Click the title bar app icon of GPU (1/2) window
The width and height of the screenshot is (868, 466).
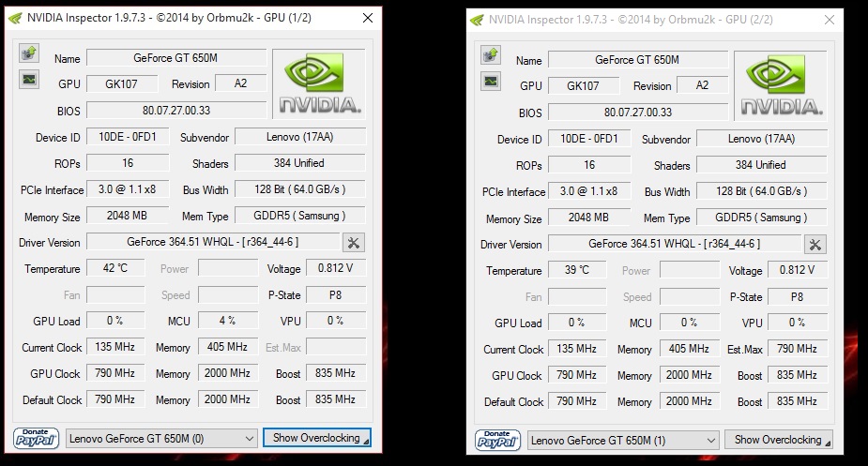[x=16, y=18]
